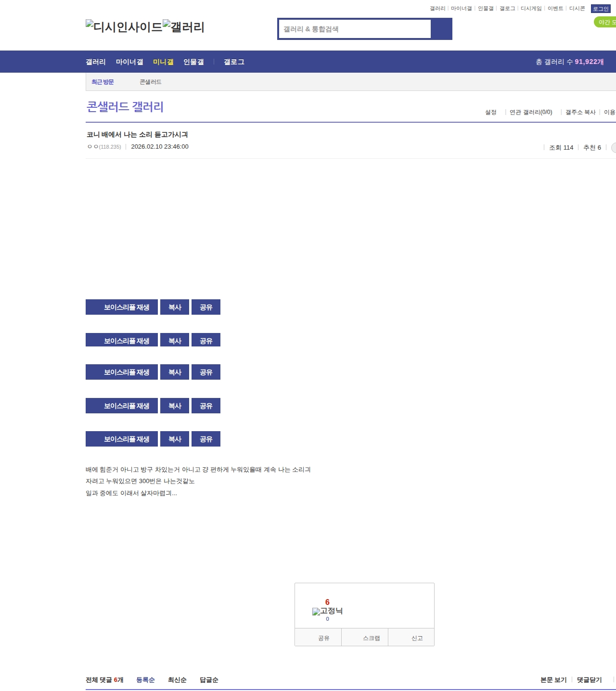The width and height of the screenshot is (616, 691).
Task: Click 공유 in the fifth voice reply row
Action: (x=206, y=439)
